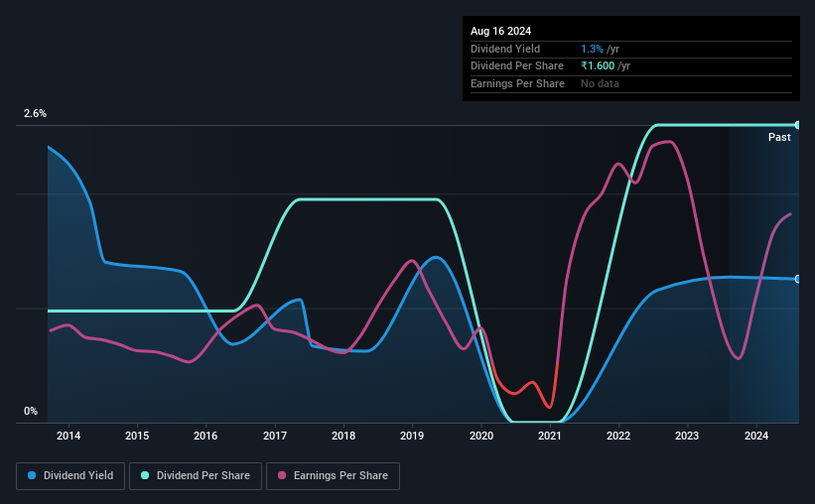Click the 2018 x-axis label

coord(343,436)
